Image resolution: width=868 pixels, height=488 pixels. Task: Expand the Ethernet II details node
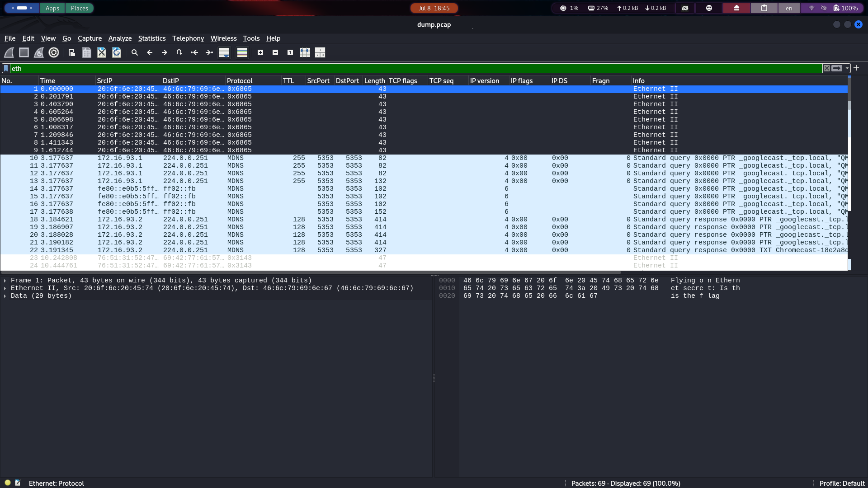click(5, 288)
